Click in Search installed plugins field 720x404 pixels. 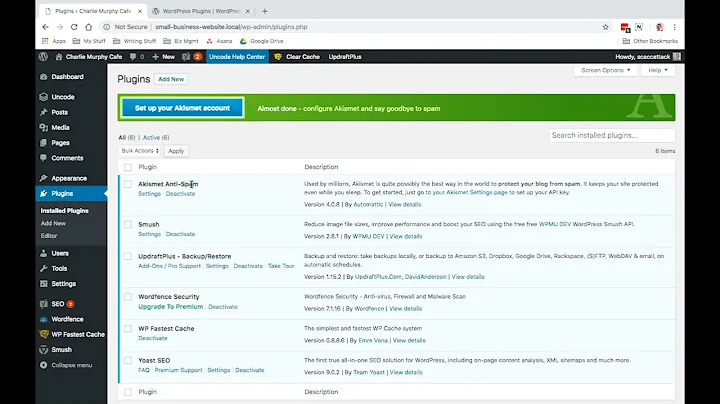[612, 135]
